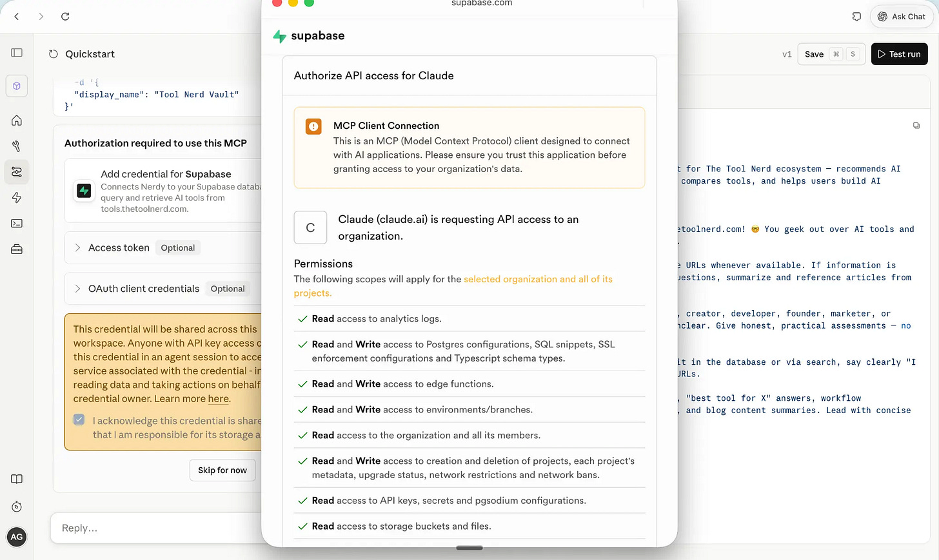Image resolution: width=939 pixels, height=560 pixels.
Task: Open the feedback chat bubble icon
Action: (856, 17)
